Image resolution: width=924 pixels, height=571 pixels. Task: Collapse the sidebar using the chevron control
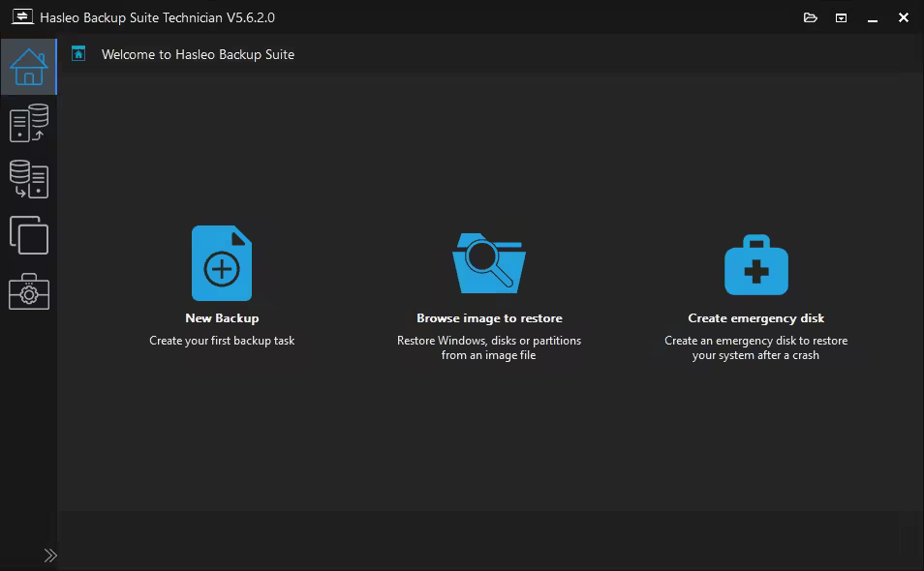tap(49, 556)
